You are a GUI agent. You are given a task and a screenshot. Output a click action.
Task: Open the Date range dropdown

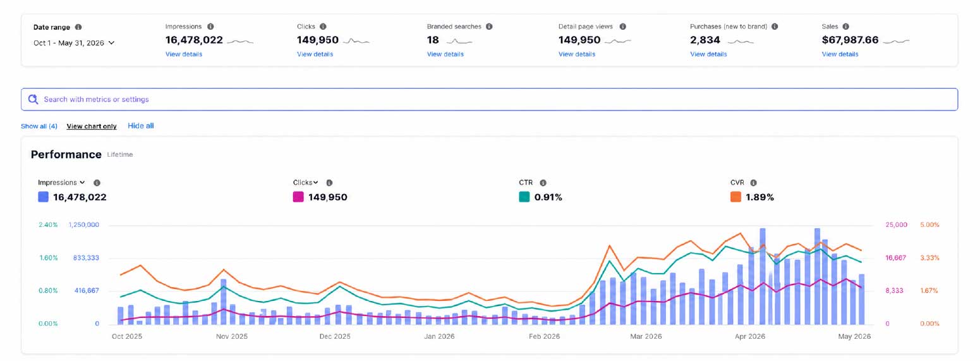(74, 43)
